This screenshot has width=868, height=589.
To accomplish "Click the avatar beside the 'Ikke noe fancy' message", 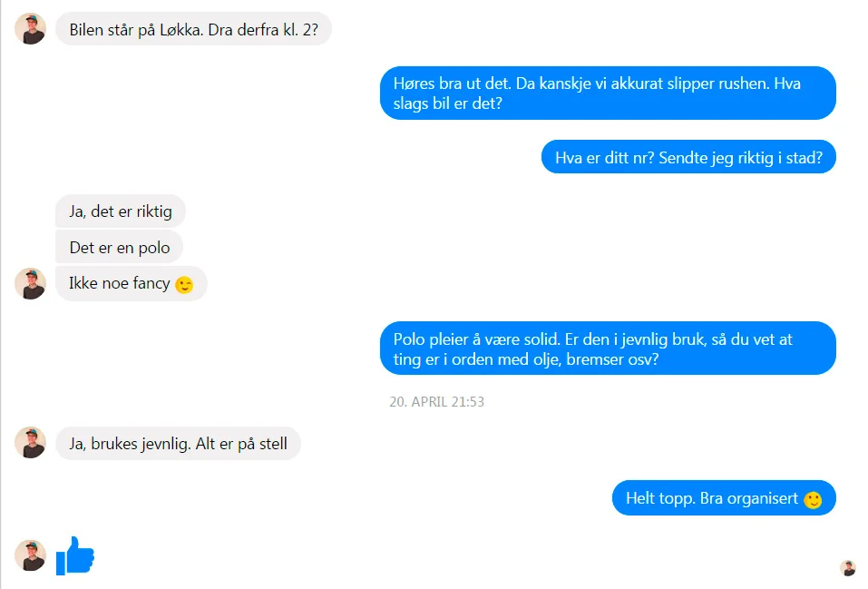I will coord(31,284).
